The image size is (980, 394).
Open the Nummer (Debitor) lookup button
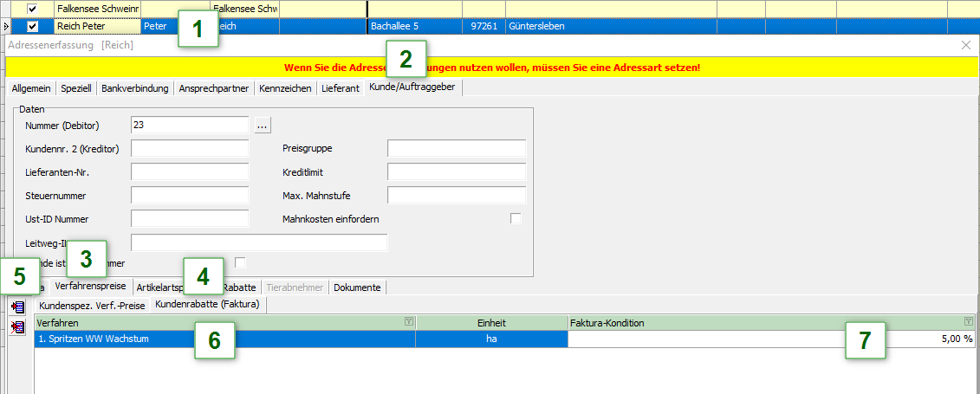click(x=263, y=126)
